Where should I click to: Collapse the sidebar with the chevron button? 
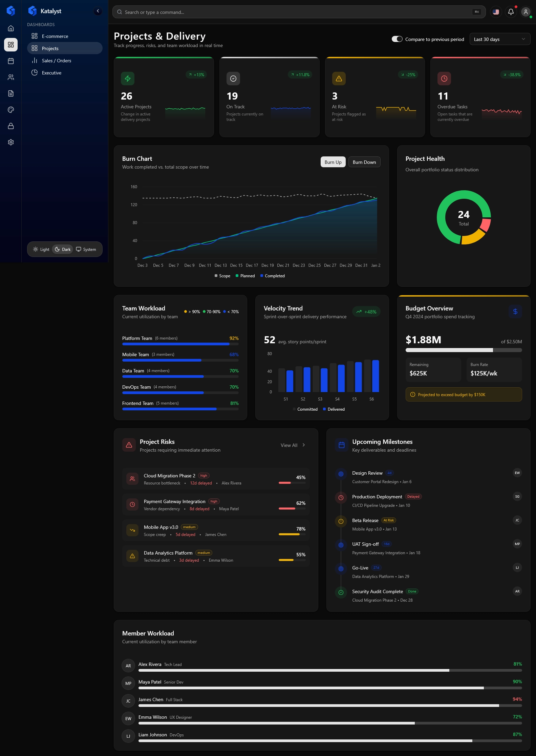tap(98, 11)
